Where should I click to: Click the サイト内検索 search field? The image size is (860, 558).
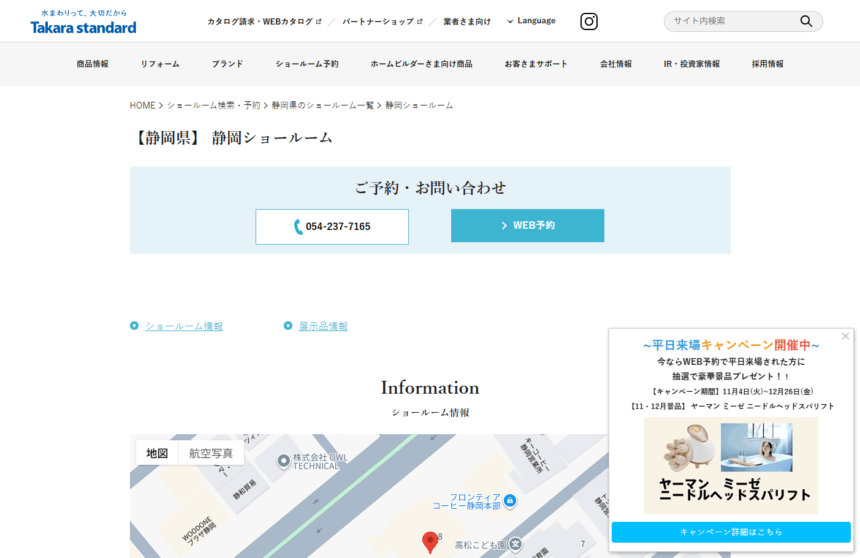[730, 21]
